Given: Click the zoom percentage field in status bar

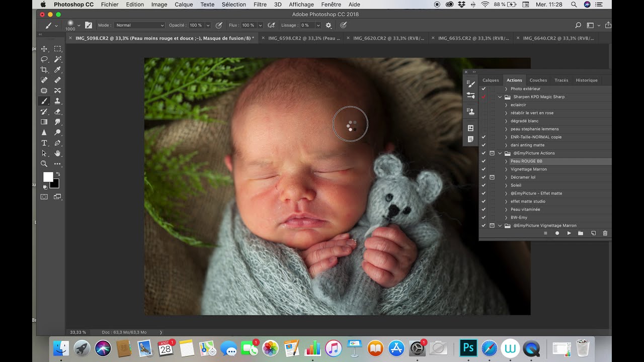Looking at the screenshot, I should click(x=78, y=332).
